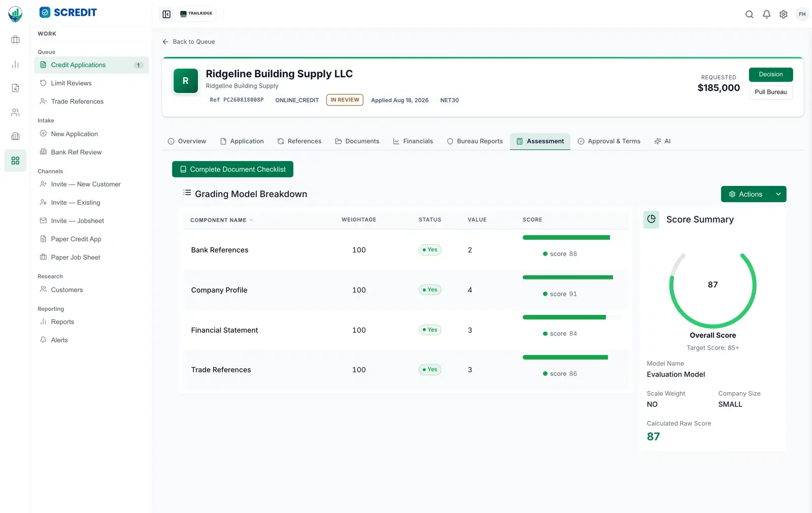Open Paper Credit App
This screenshot has height=513, width=812.
pyautogui.click(x=91, y=239)
